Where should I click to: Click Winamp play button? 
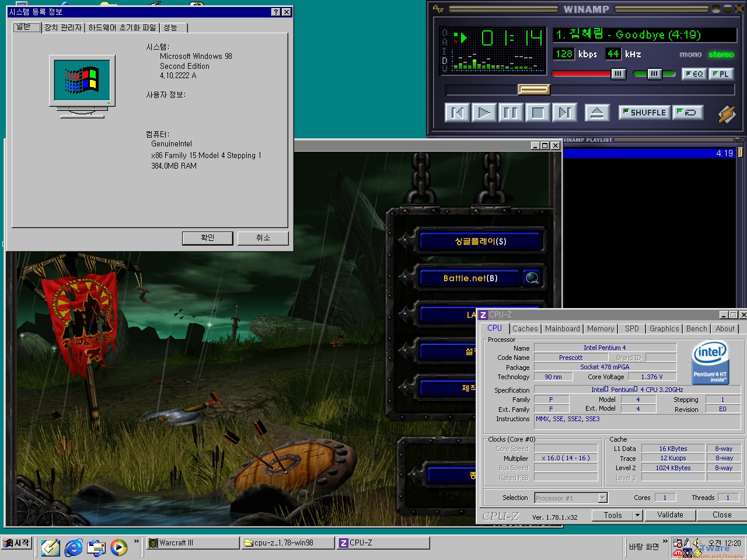pyautogui.click(x=484, y=112)
